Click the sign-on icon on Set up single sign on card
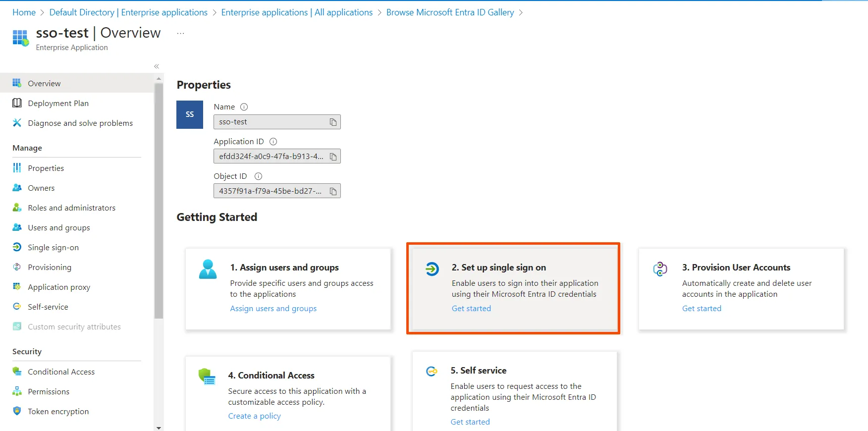 pos(432,269)
